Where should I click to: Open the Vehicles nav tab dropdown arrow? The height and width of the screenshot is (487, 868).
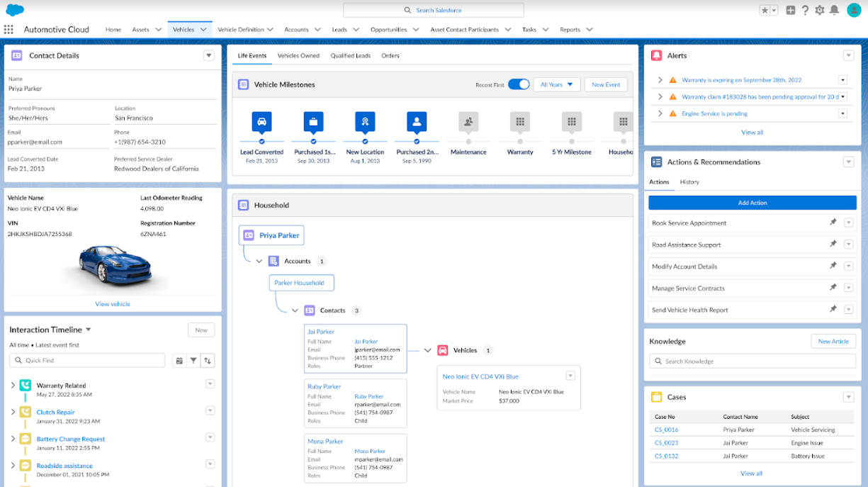click(204, 30)
